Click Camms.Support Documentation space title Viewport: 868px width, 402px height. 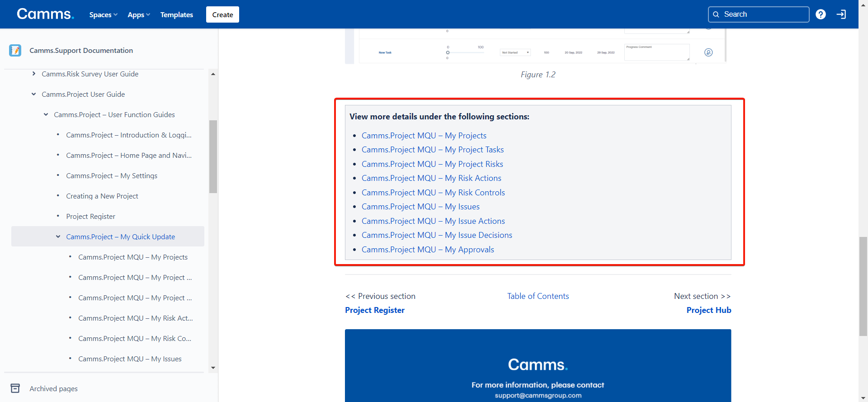coord(81,50)
